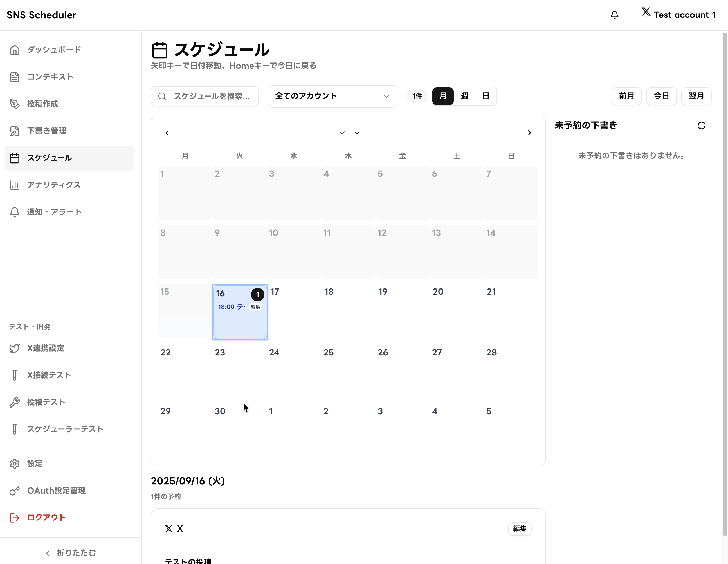The image size is (728, 564).
Task: Switch calendar to 日 view
Action: point(486,96)
